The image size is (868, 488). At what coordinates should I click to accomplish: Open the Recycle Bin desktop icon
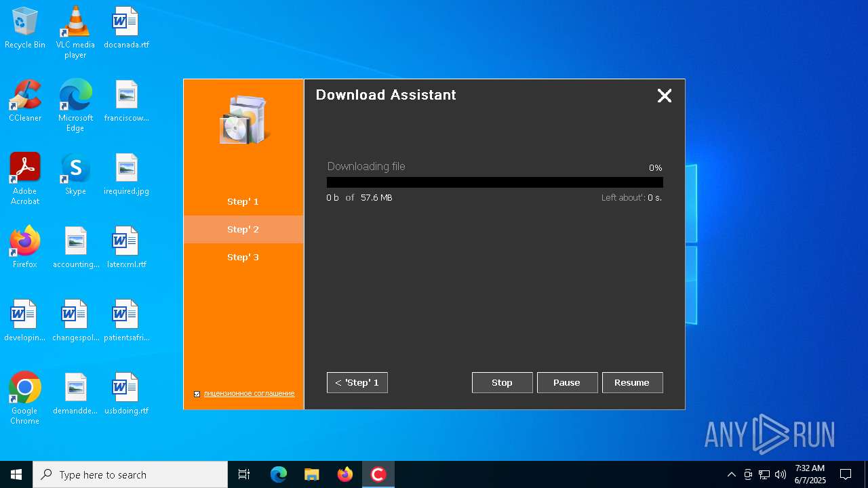(25, 28)
